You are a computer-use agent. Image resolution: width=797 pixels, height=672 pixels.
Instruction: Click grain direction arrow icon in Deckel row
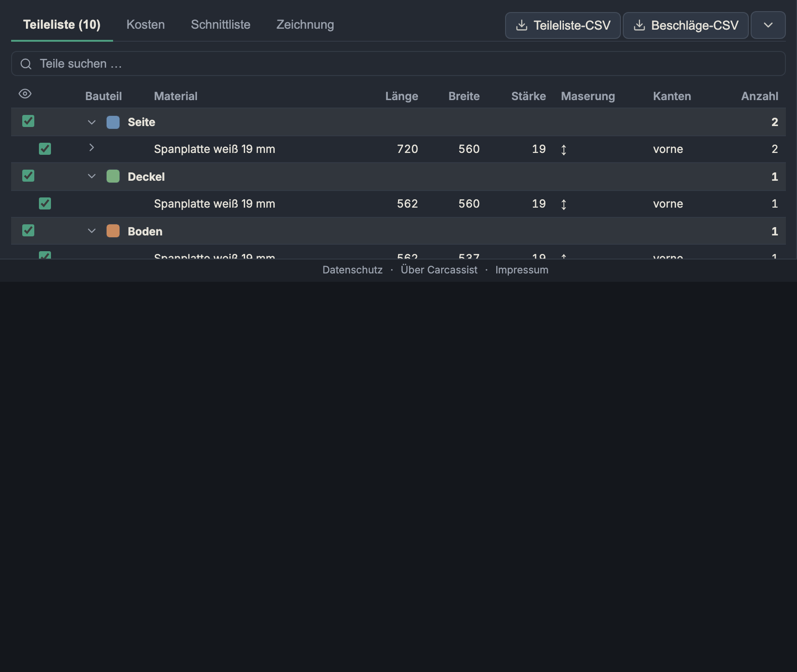[x=564, y=204]
